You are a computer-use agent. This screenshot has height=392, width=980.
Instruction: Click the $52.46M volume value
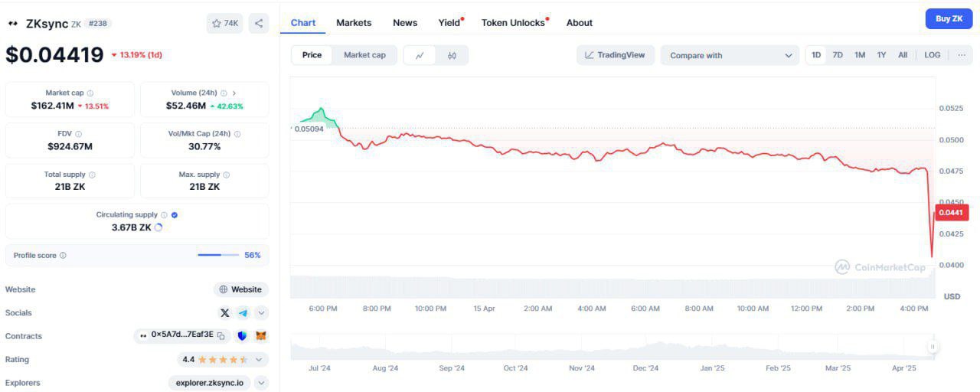tap(186, 106)
